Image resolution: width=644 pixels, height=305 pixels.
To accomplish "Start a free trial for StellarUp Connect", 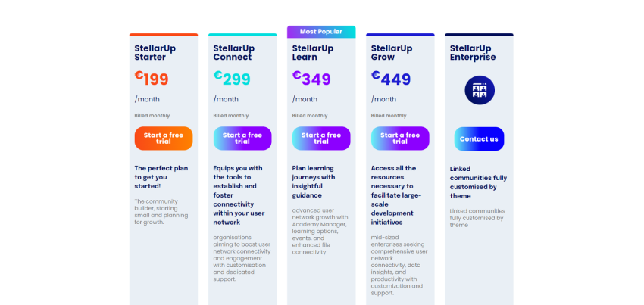I will coord(242,138).
